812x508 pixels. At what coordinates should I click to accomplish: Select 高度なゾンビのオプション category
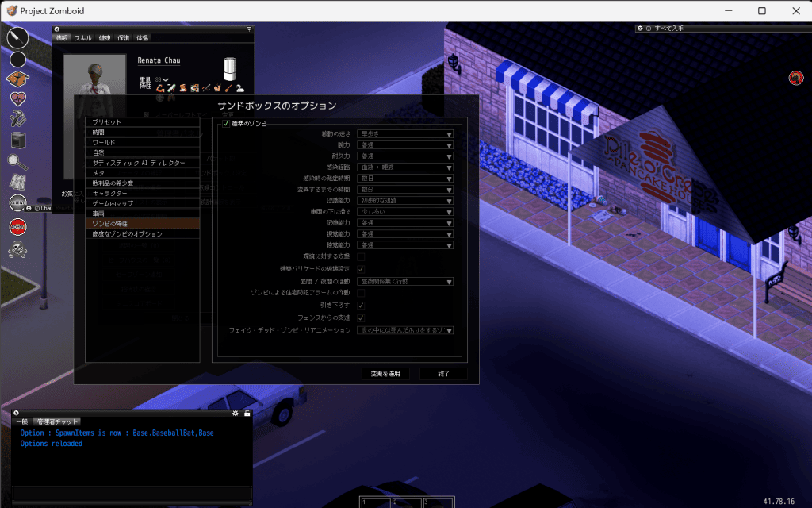click(x=143, y=234)
